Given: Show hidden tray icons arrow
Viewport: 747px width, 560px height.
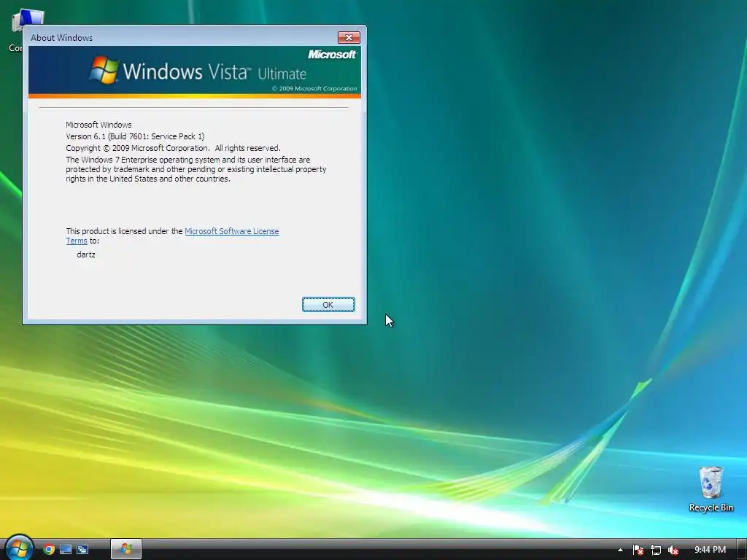Looking at the screenshot, I should [x=620, y=550].
